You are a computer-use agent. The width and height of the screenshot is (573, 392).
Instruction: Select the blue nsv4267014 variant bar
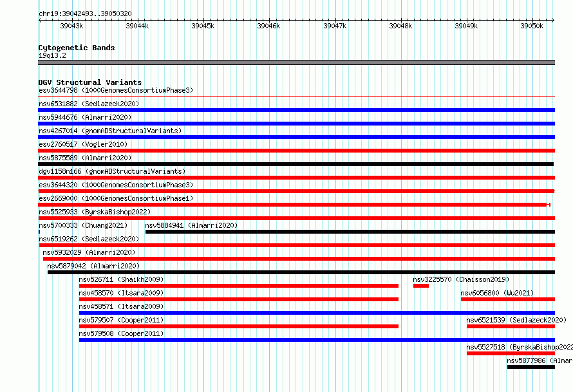pyautogui.click(x=296, y=137)
